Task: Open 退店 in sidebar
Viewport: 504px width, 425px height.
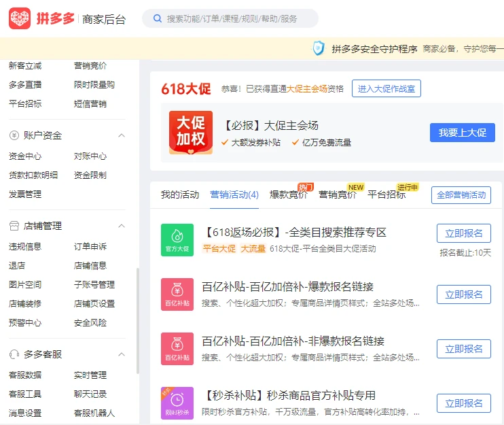Action: tap(17, 266)
